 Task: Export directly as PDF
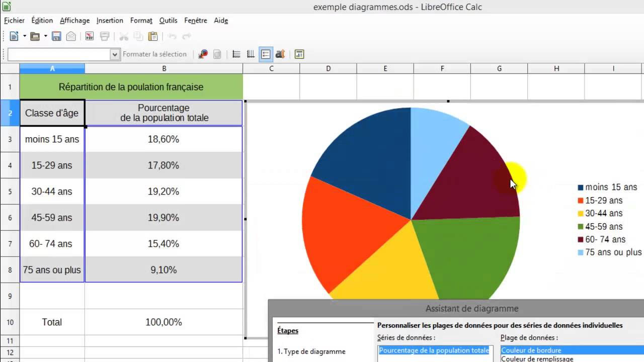point(89,36)
